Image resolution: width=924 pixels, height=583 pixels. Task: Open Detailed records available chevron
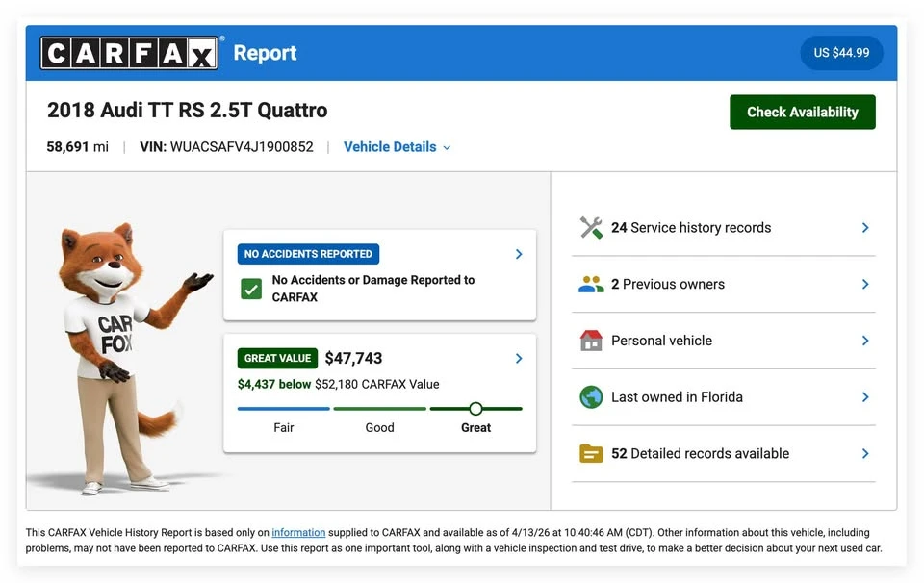click(865, 453)
